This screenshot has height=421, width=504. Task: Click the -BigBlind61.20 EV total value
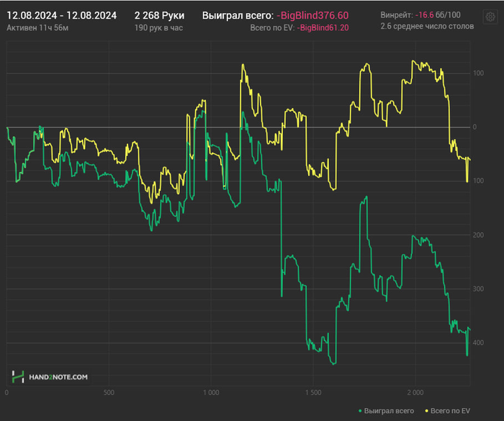click(x=323, y=28)
